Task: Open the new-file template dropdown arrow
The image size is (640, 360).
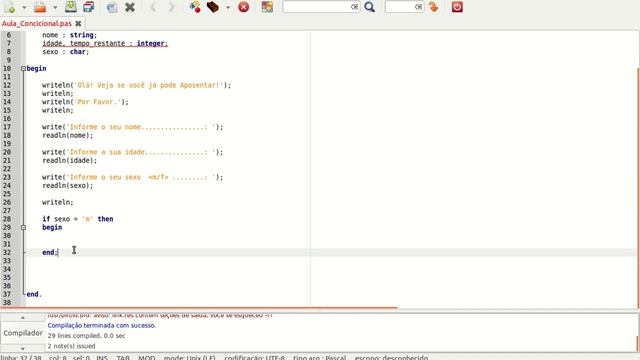Action: pos(24,7)
